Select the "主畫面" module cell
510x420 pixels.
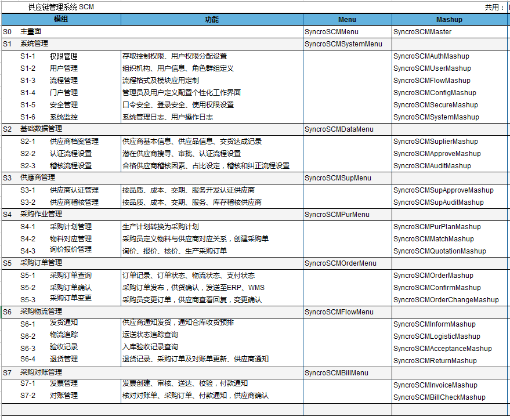click(x=31, y=31)
